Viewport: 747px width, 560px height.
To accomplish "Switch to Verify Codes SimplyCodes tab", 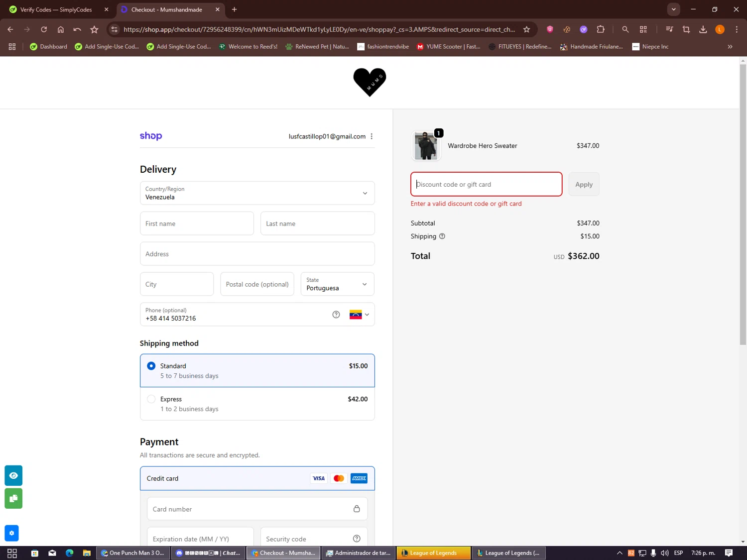I will [x=56, y=9].
